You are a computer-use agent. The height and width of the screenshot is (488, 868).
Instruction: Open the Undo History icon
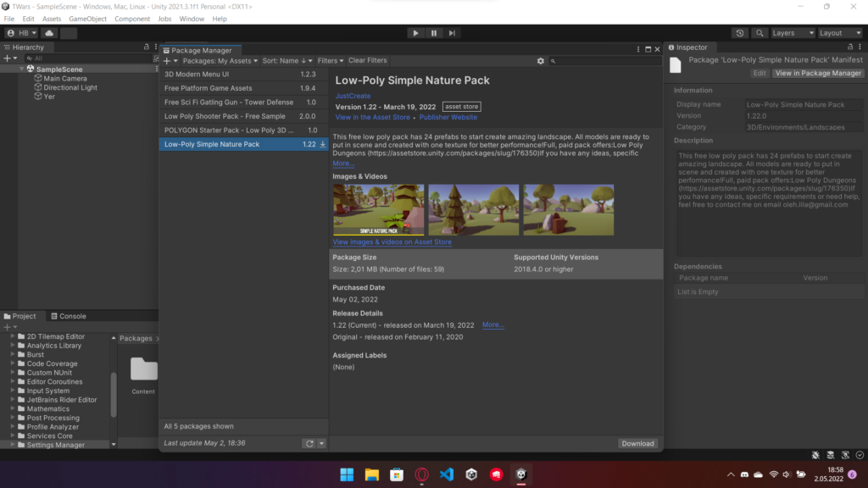[x=740, y=33]
